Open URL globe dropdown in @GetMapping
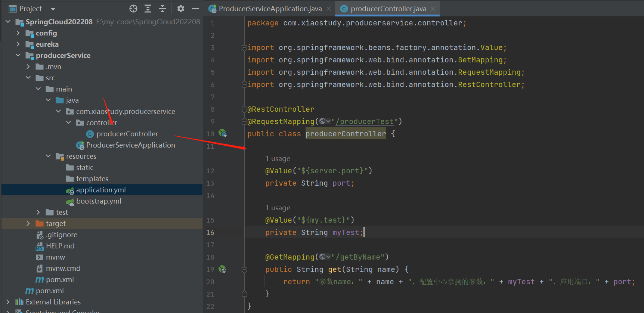The height and width of the screenshot is (313, 644). click(325, 257)
